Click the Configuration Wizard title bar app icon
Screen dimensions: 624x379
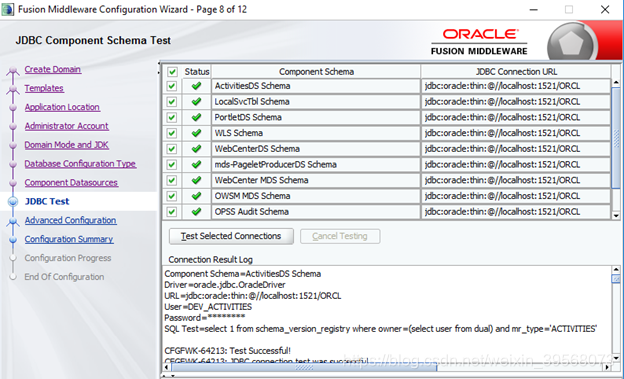tap(8, 9)
